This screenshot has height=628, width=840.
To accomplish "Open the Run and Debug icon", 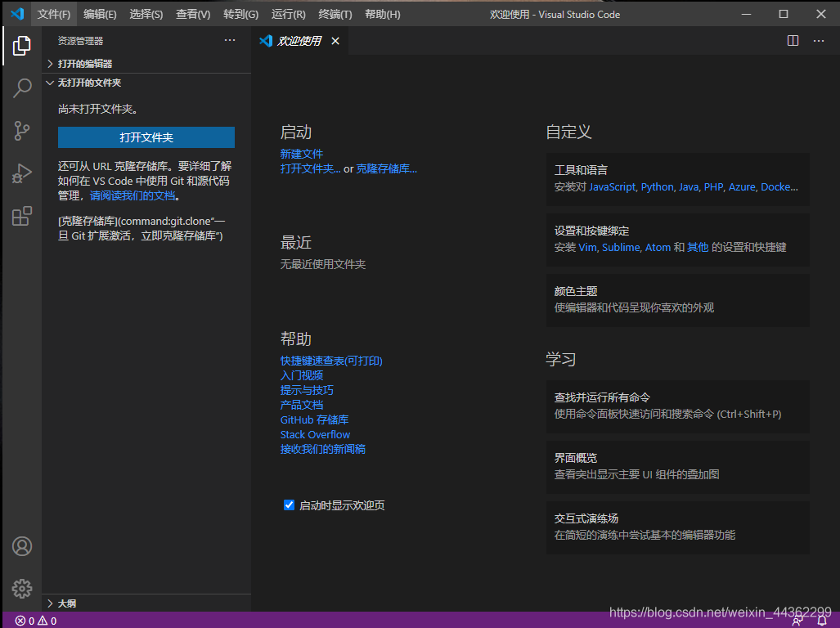I will coord(21,173).
